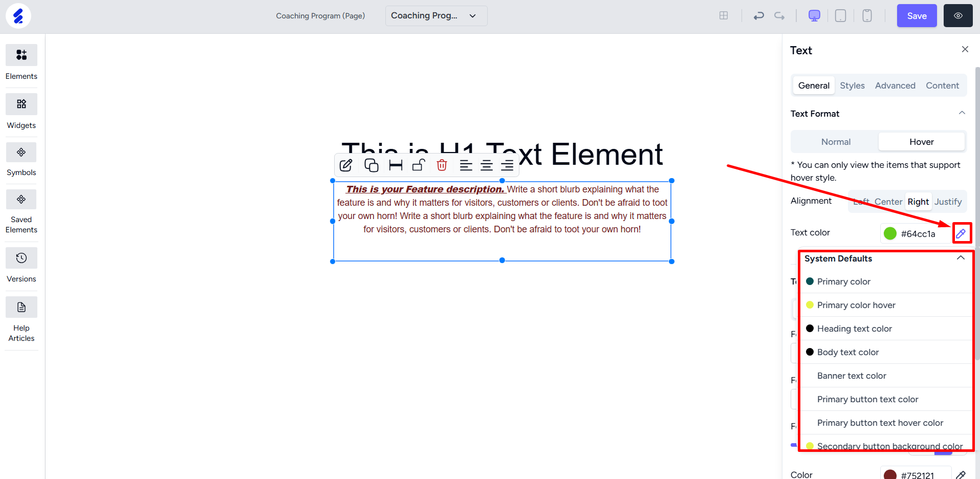Viewport: 980px width, 479px height.
Task: Choose Primary button text hover color option
Action: coord(885,423)
